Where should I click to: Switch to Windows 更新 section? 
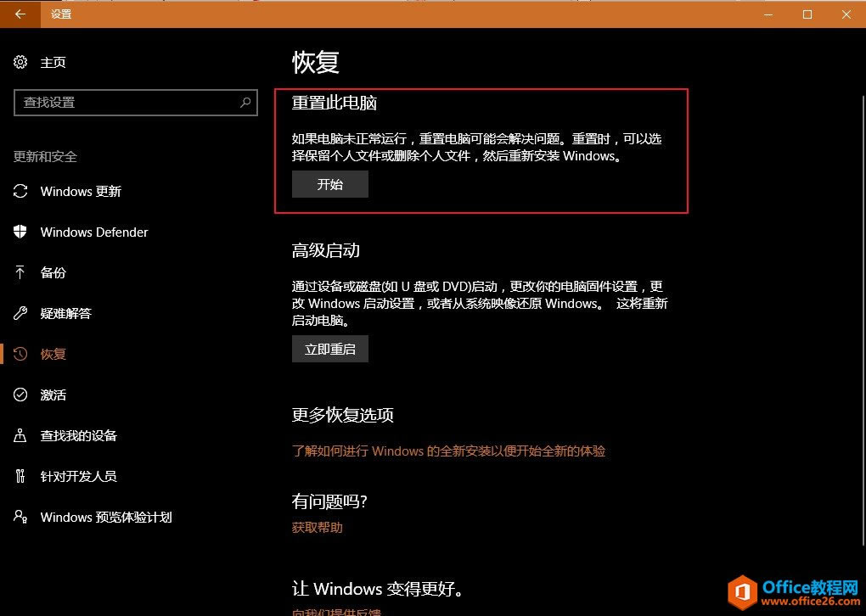(x=78, y=191)
